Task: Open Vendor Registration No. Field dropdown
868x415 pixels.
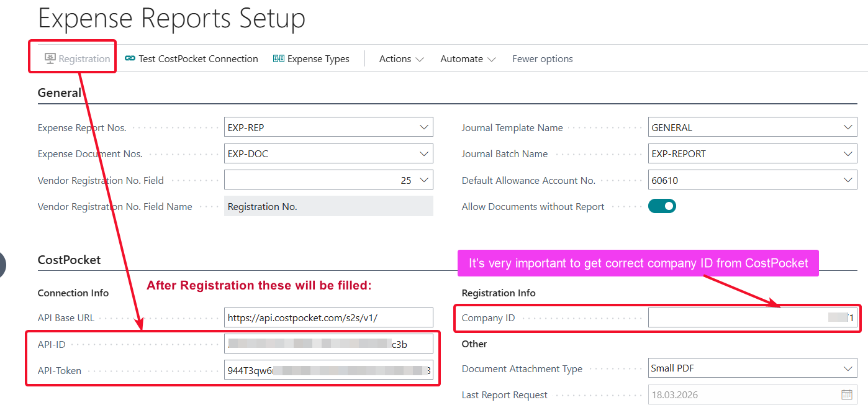Action: (x=425, y=180)
